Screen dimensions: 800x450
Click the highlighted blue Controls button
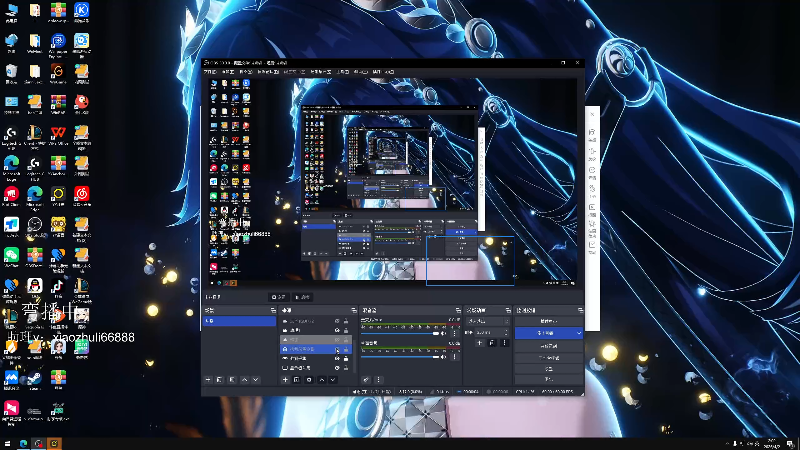pyautogui.click(x=545, y=333)
